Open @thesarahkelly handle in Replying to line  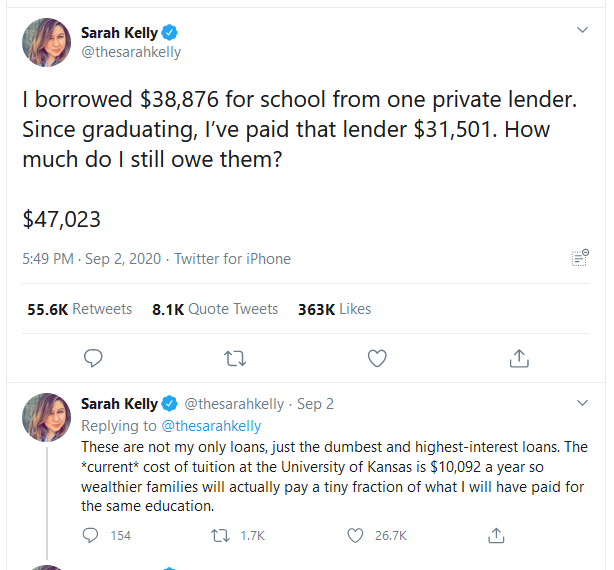point(211,426)
